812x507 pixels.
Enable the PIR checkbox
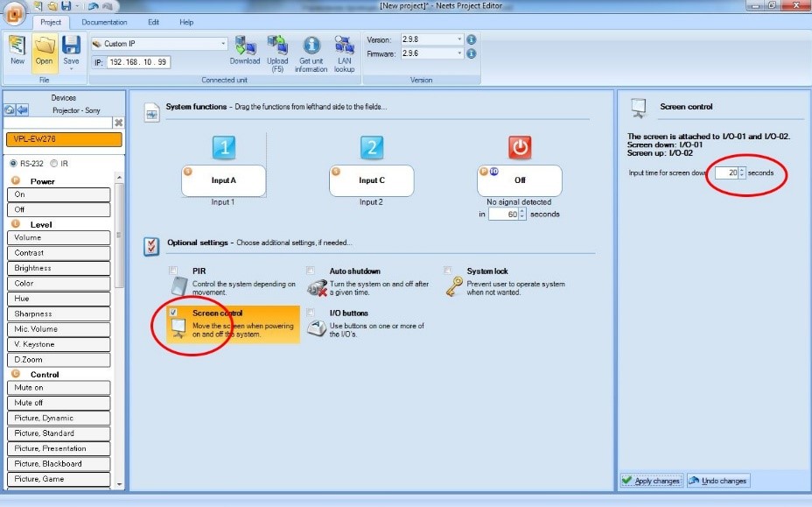[173, 271]
